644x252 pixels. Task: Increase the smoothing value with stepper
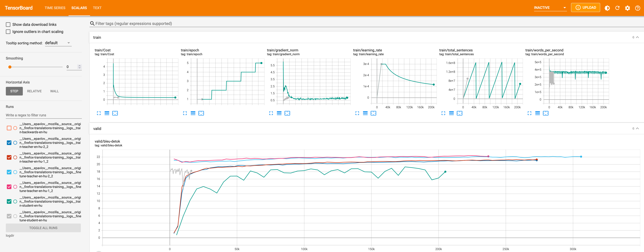tap(80, 66)
